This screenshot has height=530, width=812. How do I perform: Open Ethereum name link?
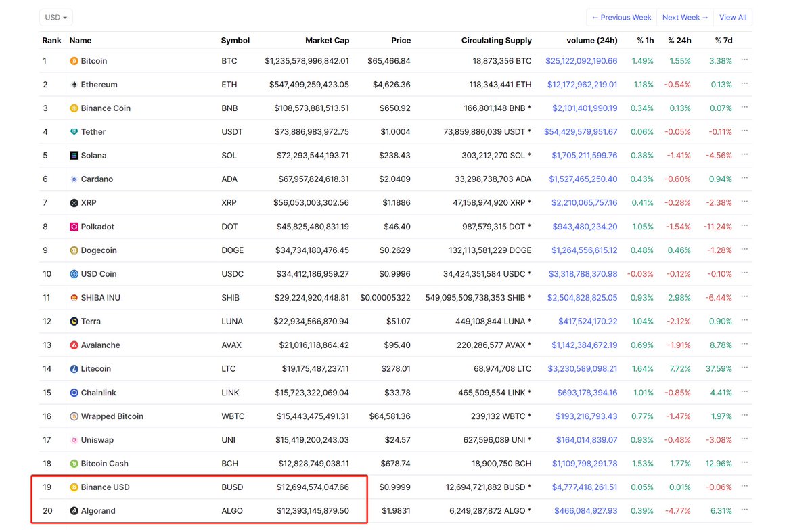click(x=99, y=85)
